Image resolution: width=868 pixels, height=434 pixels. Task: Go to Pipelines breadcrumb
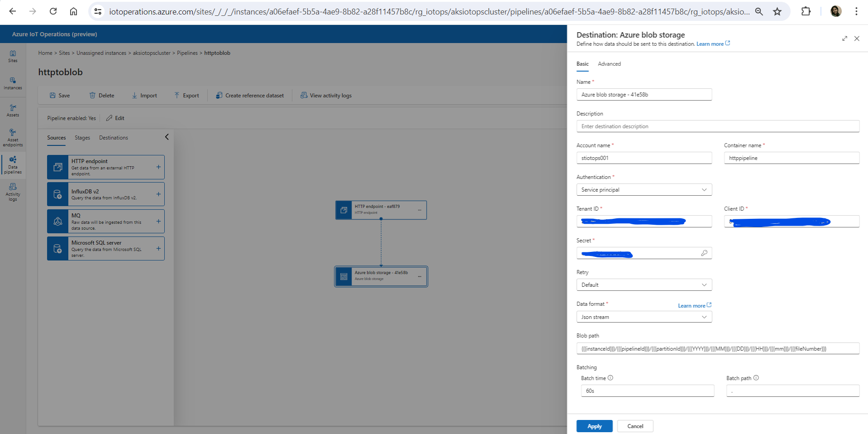187,53
